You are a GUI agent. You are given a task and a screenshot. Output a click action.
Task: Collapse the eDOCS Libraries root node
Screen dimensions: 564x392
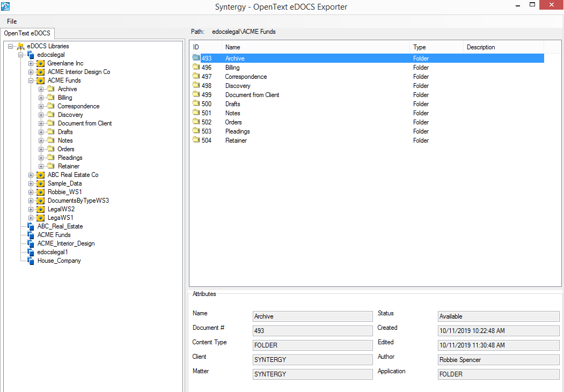10,46
